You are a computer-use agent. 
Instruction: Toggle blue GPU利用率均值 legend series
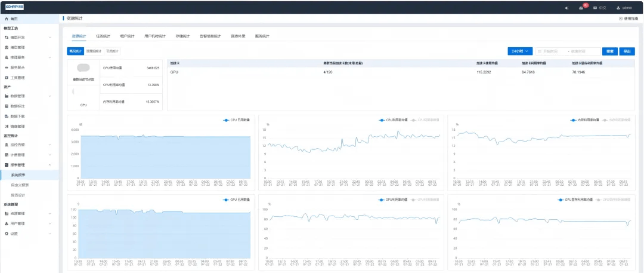point(393,200)
